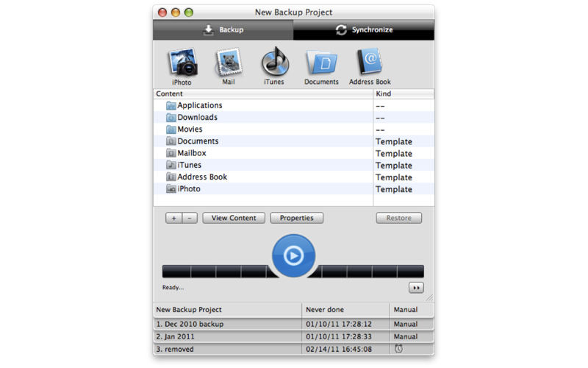This screenshot has width=588, height=368.
Task: Click the Documents folder template icon
Action: (321, 63)
